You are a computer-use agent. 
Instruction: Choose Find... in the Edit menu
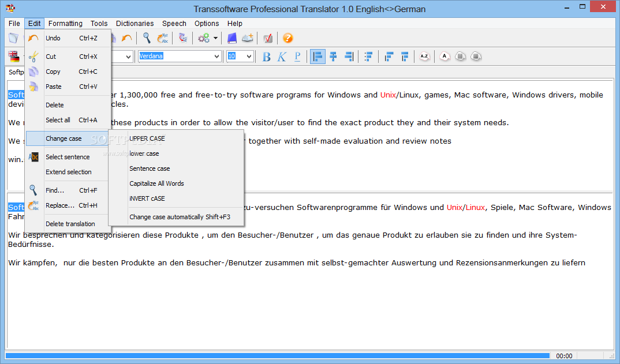pos(68,190)
